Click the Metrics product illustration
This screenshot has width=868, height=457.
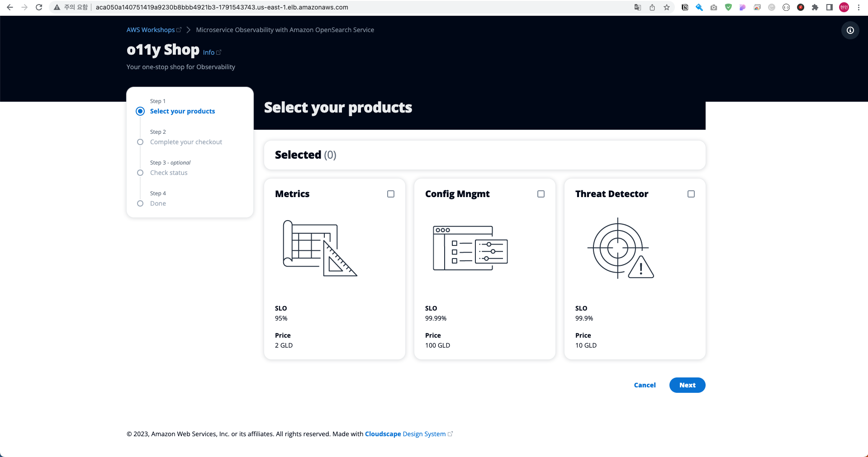(320, 248)
